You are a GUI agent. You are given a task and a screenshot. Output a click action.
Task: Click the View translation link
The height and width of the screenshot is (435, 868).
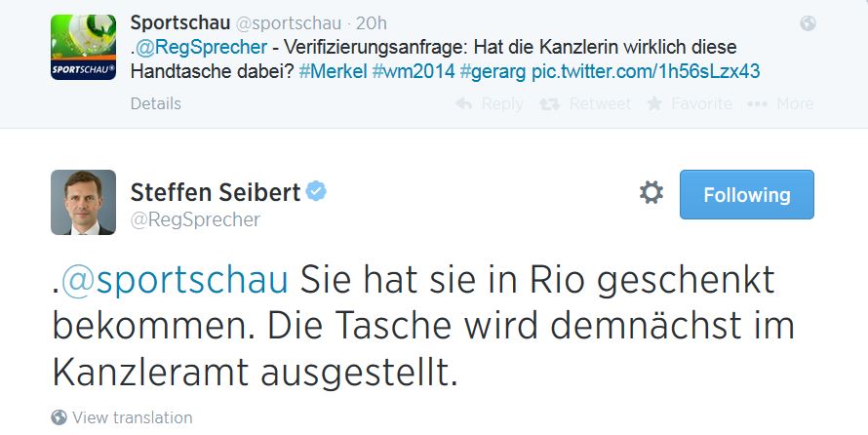132,417
